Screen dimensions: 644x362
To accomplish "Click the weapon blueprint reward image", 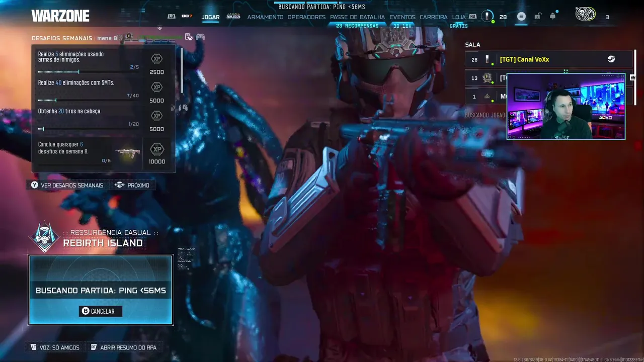I will click(x=127, y=153).
